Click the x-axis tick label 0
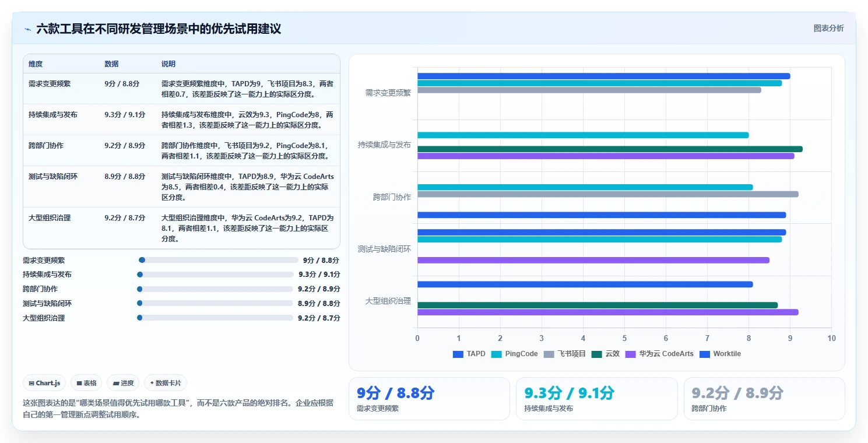Image resolution: width=868 pixels, height=443 pixels. 417,338
